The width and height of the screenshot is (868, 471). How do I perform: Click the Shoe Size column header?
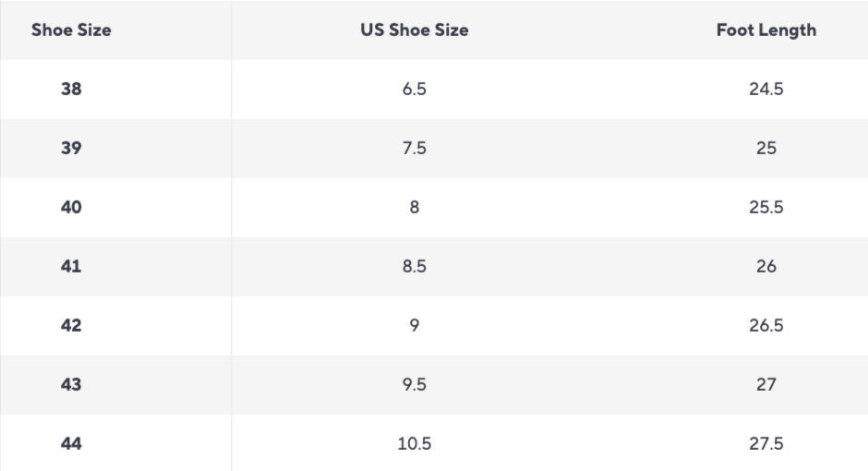tap(71, 30)
